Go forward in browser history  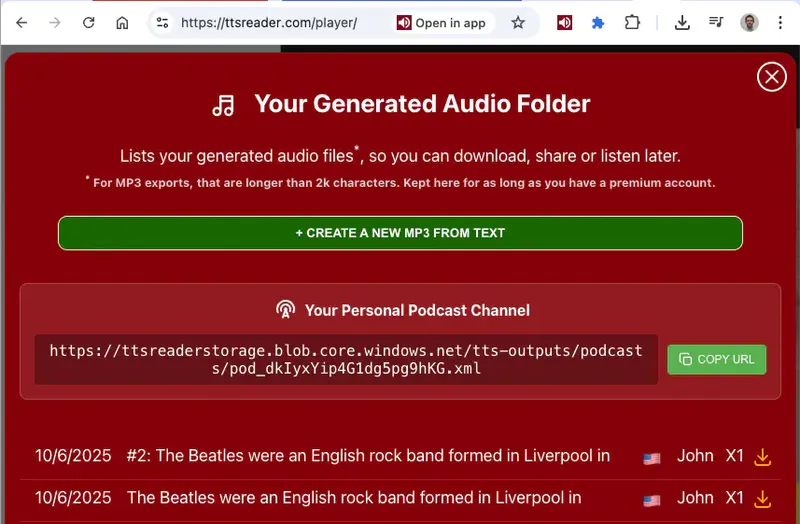55,22
